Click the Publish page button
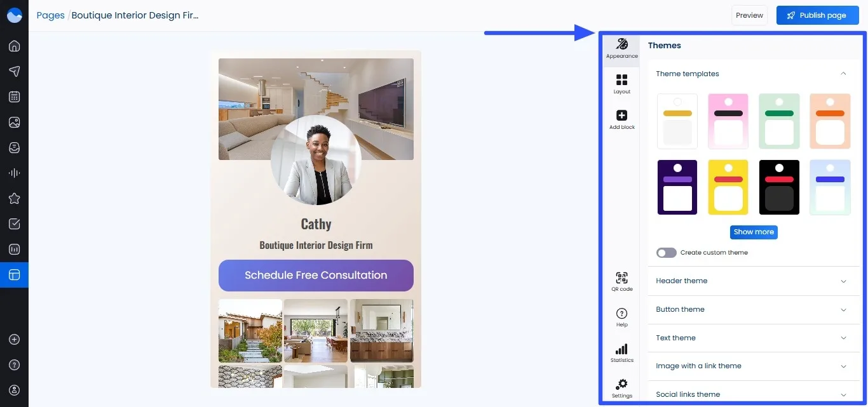 [x=817, y=15]
